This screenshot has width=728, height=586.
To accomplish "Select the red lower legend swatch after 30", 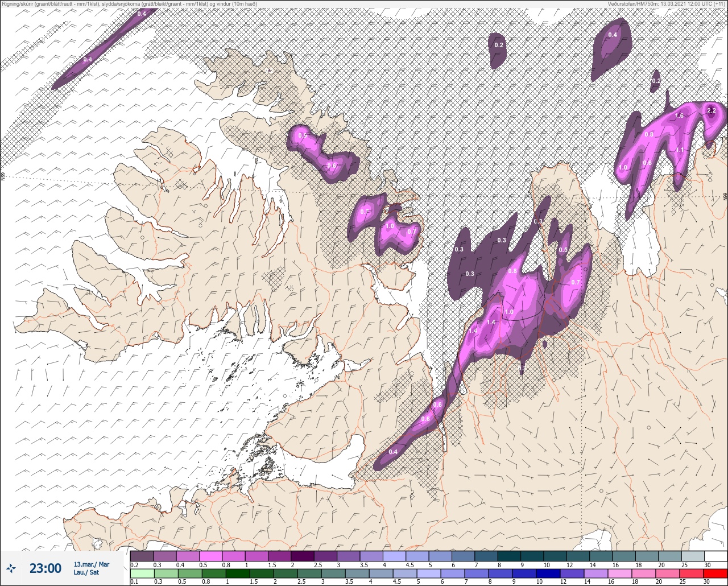I will click(715, 573).
